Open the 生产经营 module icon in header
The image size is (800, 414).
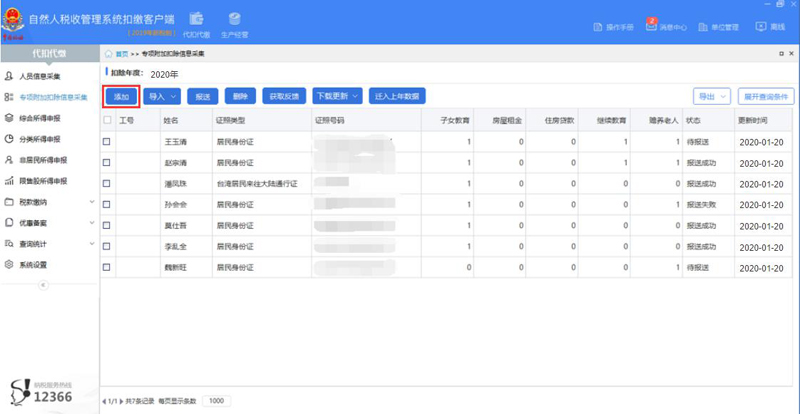click(234, 19)
